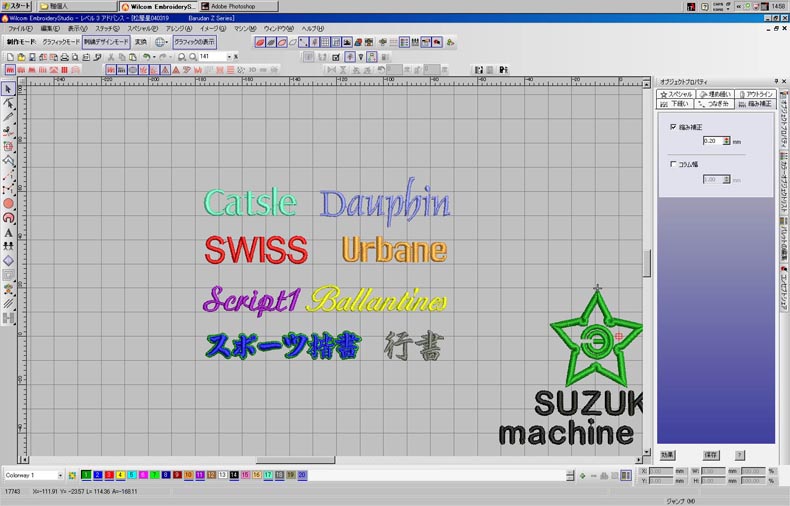Open the ファイル menu
The image size is (790, 506).
[20, 29]
